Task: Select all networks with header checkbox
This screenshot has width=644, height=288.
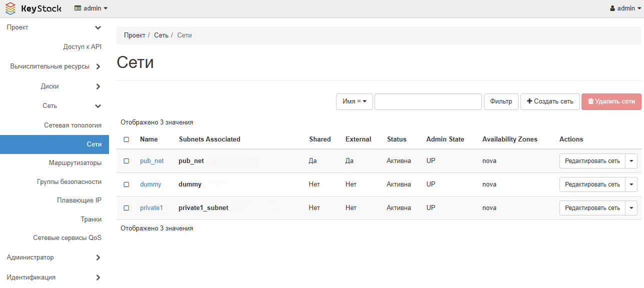Action: tap(126, 139)
